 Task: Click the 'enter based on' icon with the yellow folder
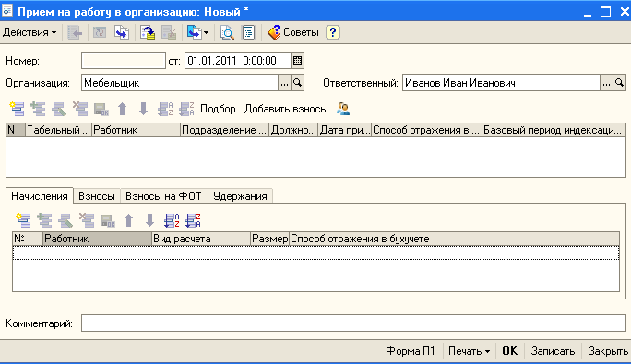point(148,32)
